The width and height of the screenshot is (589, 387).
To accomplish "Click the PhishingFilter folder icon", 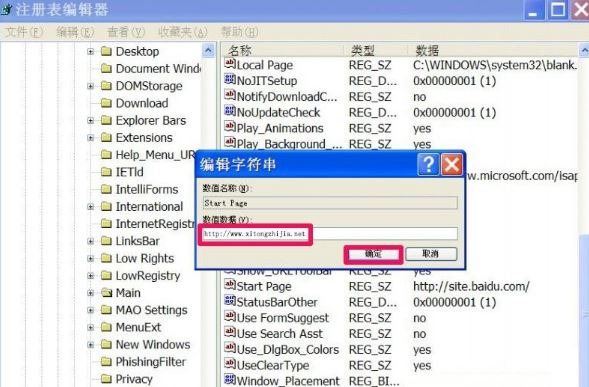I will pos(107,362).
